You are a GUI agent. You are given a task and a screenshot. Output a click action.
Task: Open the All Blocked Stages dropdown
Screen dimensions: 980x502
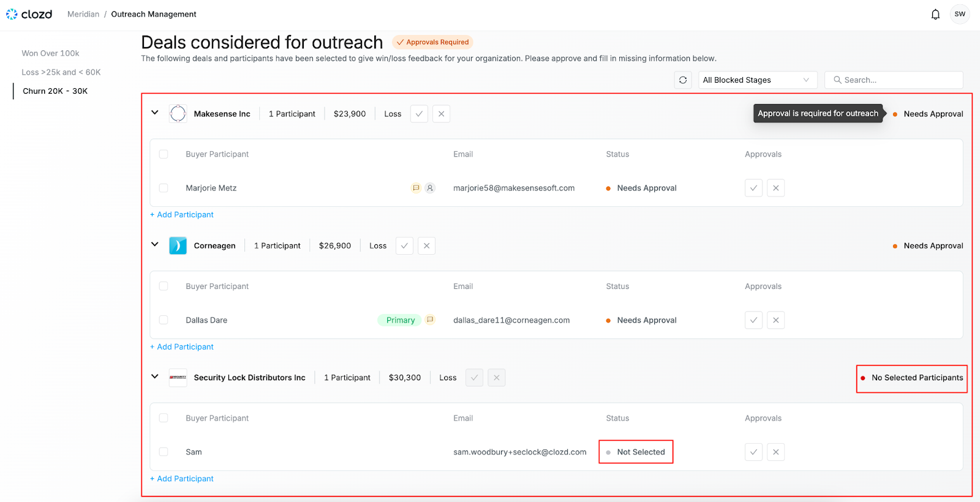point(758,80)
